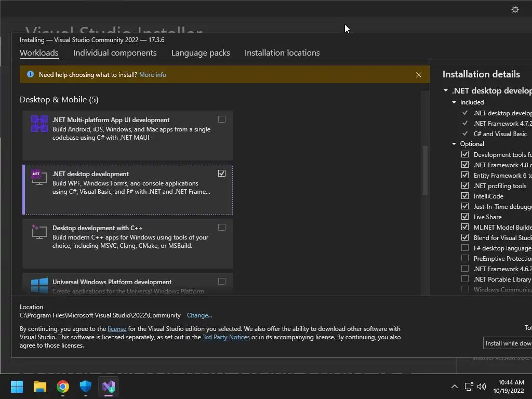Uncheck IntelliCode component
This screenshot has width=532, height=399.
[465, 196]
